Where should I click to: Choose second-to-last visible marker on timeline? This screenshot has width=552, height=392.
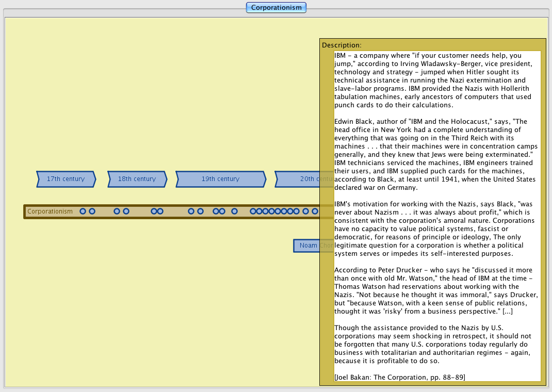[305, 211]
